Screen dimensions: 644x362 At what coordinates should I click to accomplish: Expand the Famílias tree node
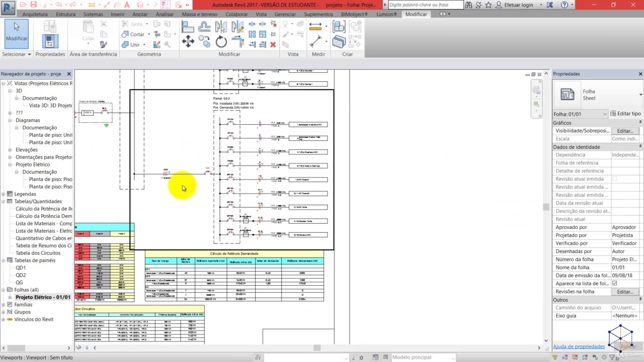(4, 305)
